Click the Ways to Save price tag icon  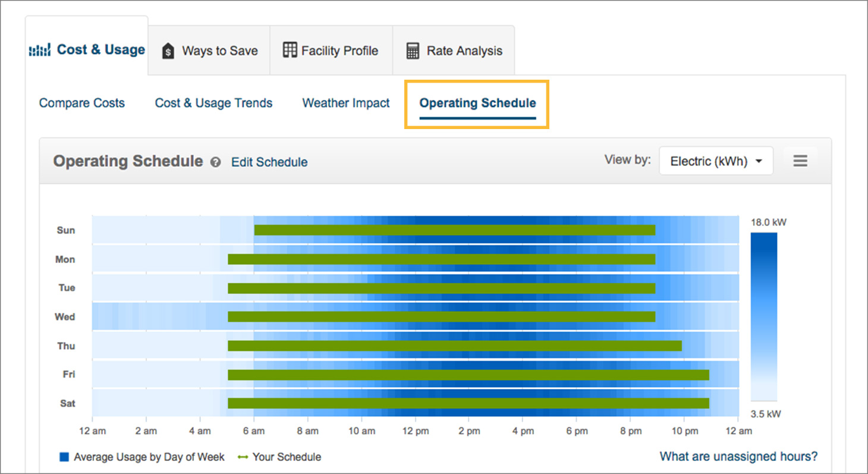click(168, 51)
